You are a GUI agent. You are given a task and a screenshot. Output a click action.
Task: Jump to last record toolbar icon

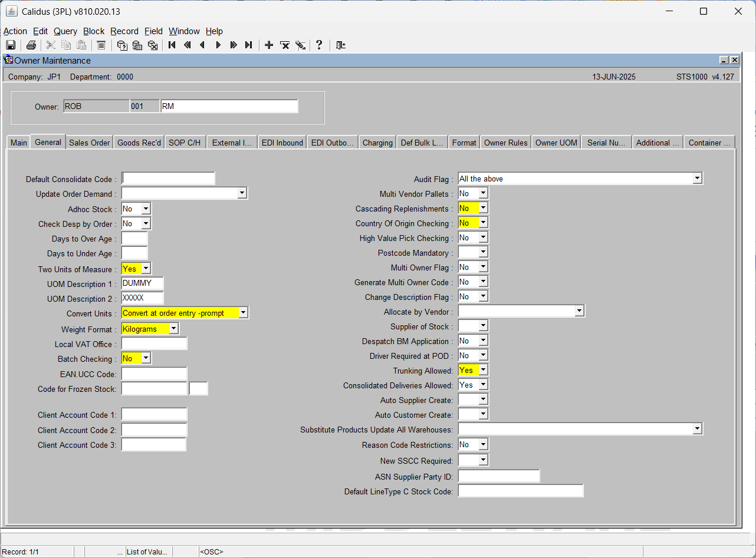tap(249, 45)
